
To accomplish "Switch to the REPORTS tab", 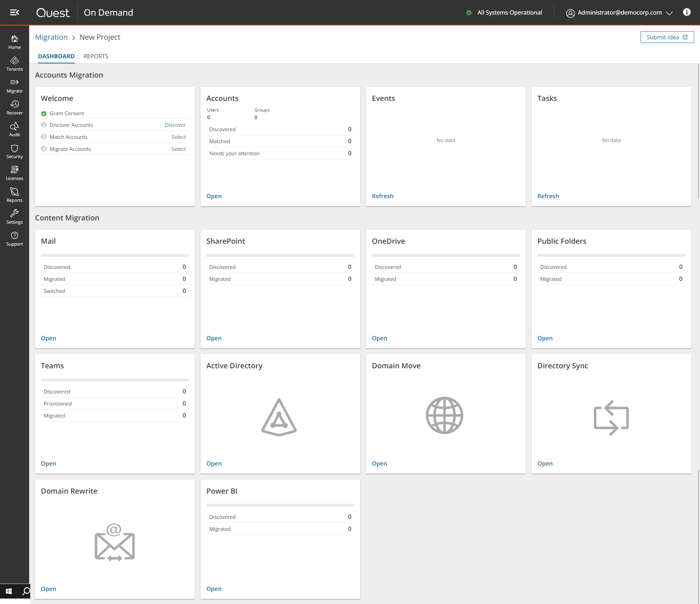I will click(x=96, y=56).
